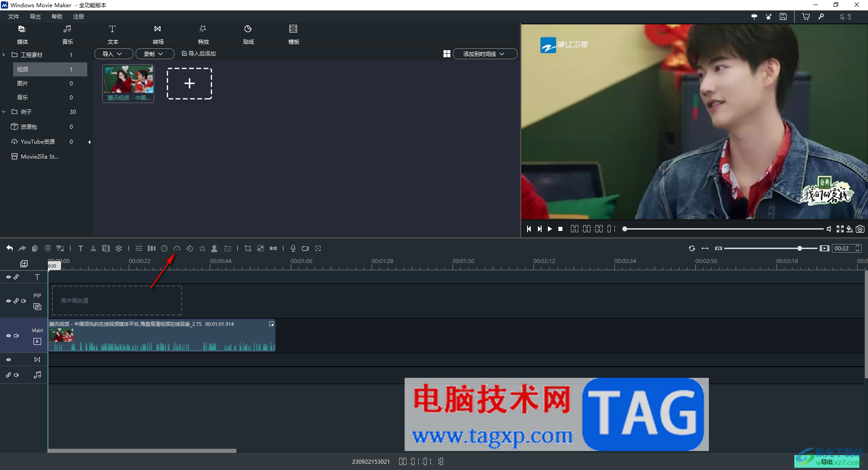Open the 文件 menu
Screen dimensions: 868x470
point(14,17)
